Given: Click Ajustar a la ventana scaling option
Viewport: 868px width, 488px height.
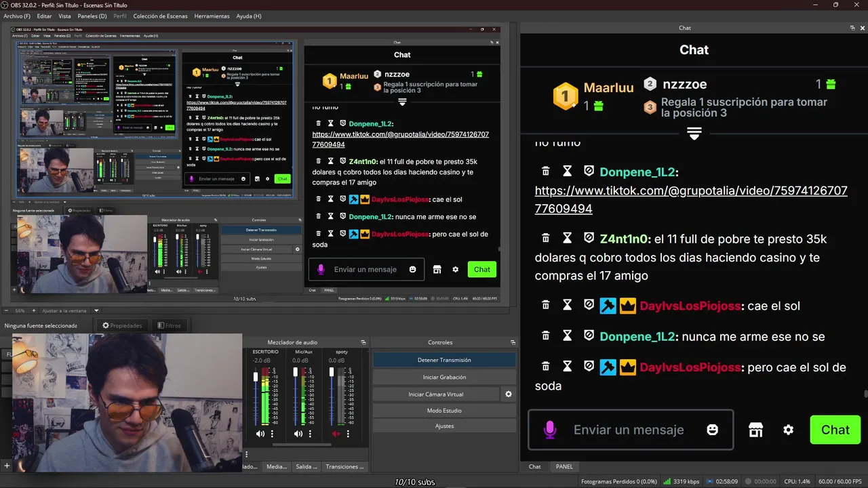Looking at the screenshot, I should click(x=64, y=310).
